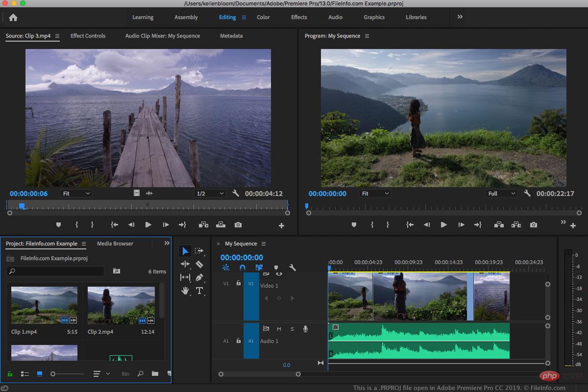Open Editing workspace menu icon

[244, 17]
